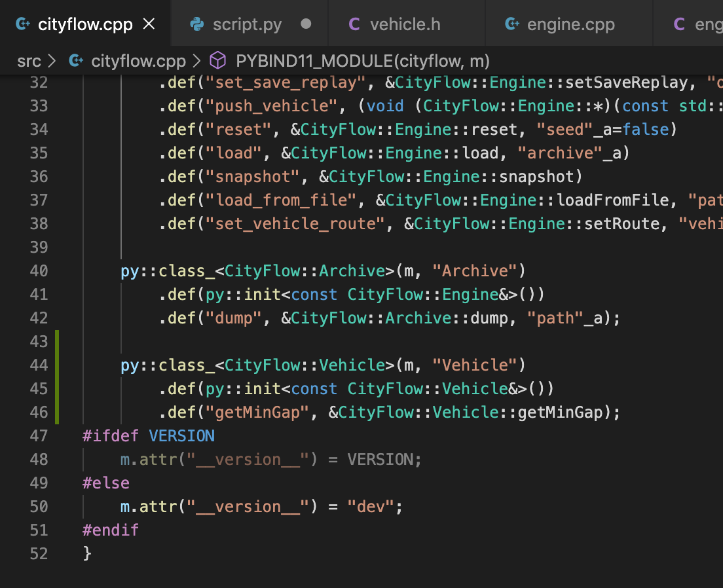Click the C++ icon on engine.cpp tab
This screenshot has width=723, height=588.
tap(512, 24)
